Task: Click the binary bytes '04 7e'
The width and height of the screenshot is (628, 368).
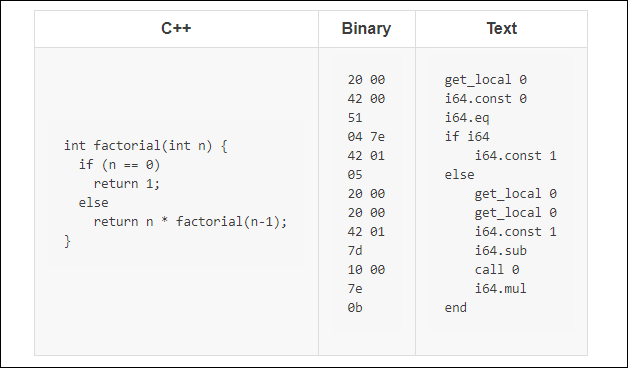Action: pos(366,137)
